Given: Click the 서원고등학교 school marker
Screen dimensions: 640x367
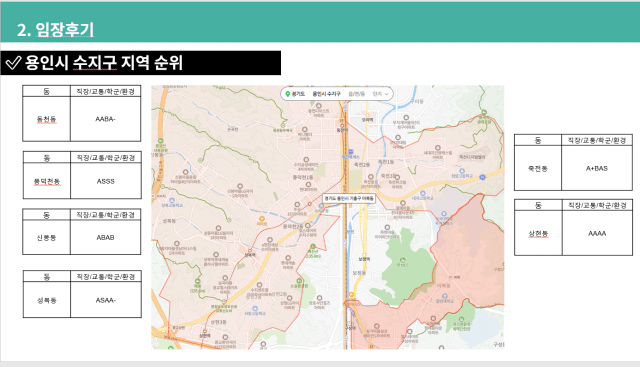Looking at the screenshot, I should [255, 309].
